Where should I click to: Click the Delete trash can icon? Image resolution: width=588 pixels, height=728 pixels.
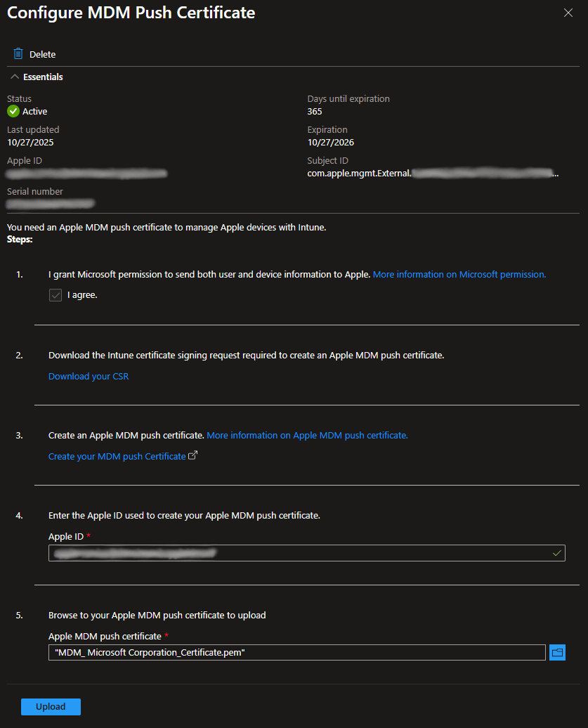(x=18, y=54)
